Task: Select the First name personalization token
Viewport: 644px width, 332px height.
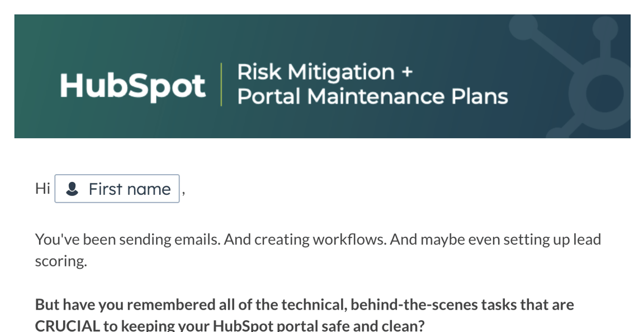Action: 117,189
